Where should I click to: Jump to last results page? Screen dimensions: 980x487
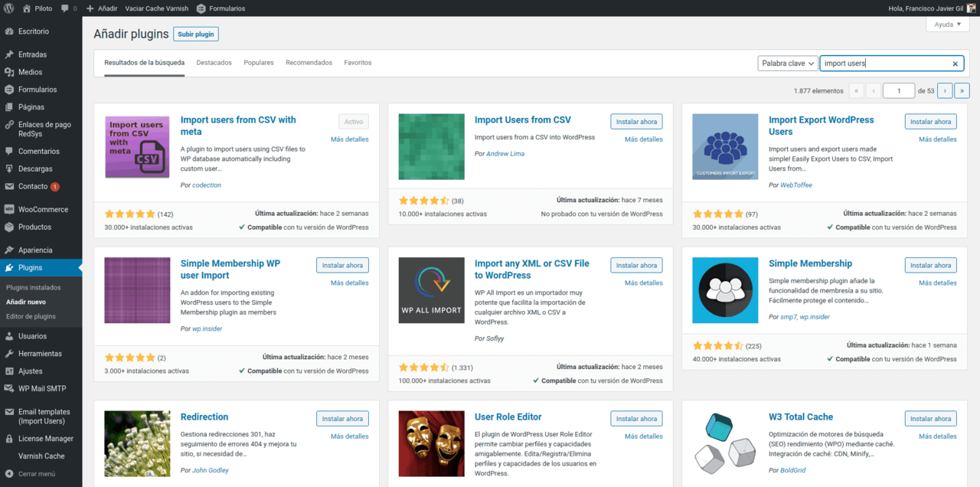[x=962, y=90]
